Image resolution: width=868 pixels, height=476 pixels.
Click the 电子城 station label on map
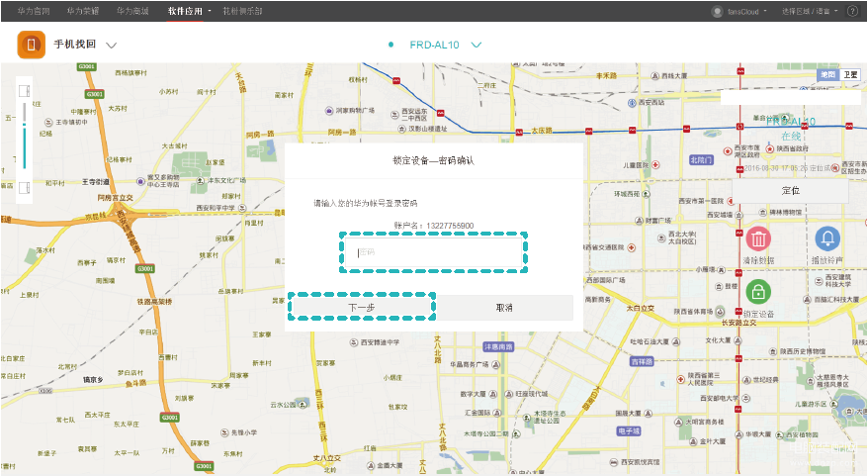(629, 430)
